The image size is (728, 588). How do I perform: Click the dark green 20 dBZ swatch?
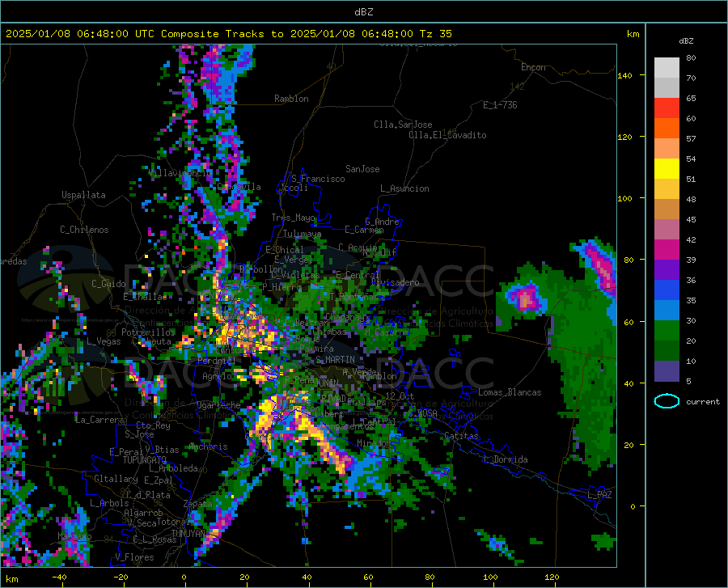click(667, 351)
